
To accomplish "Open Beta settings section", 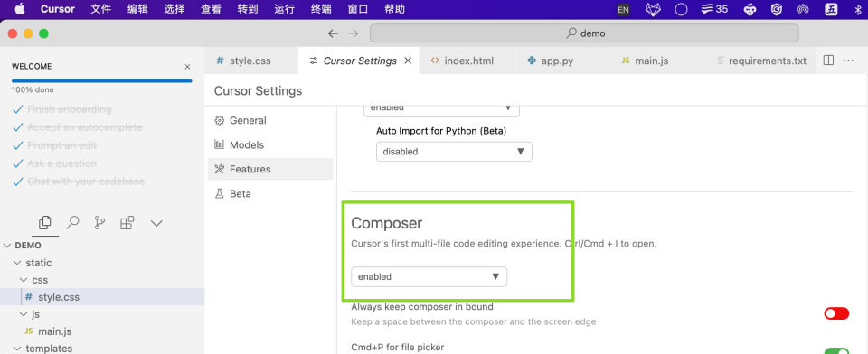I will click(x=270, y=193).
